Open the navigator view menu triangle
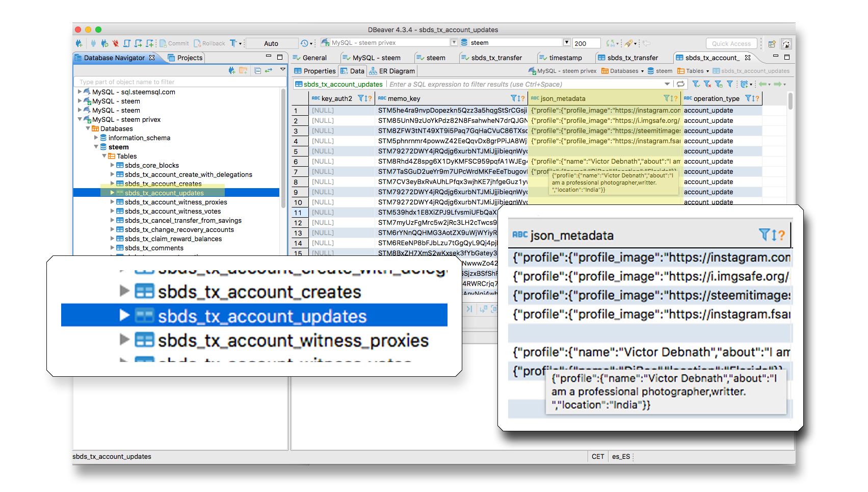868x492 pixels. point(283,69)
